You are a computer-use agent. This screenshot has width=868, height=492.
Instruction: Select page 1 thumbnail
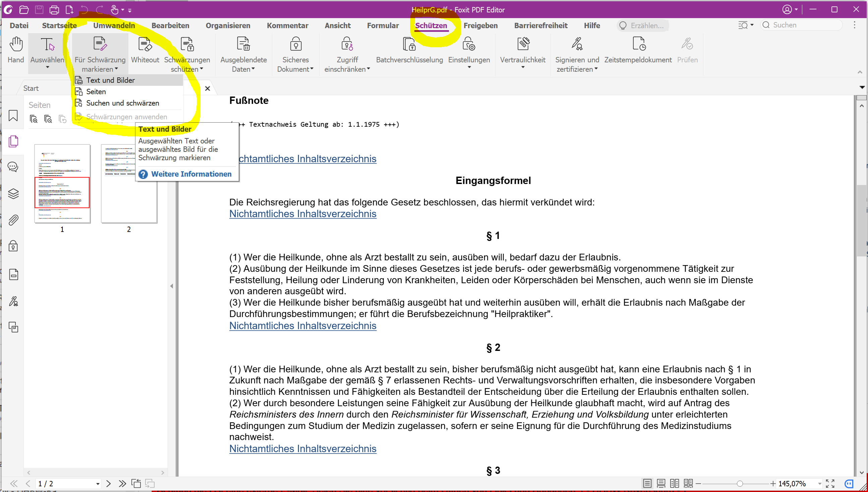tap(62, 183)
